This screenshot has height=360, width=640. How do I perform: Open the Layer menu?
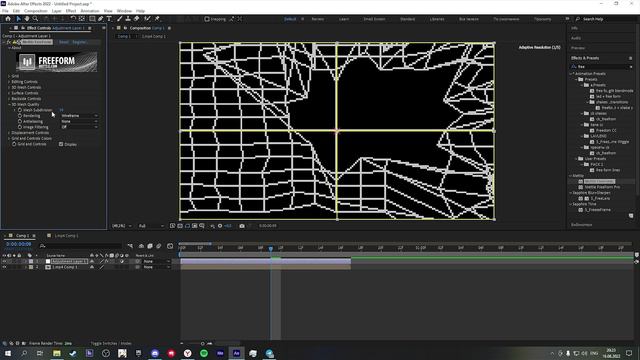[x=57, y=11]
